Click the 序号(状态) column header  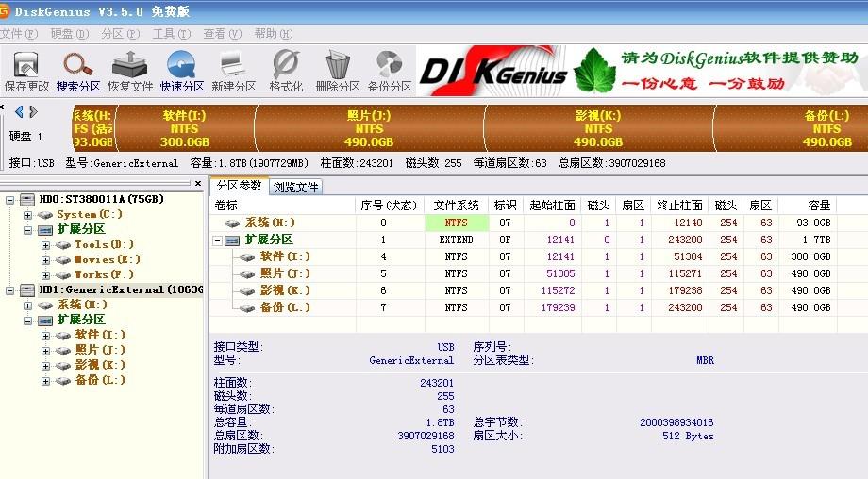pos(390,206)
